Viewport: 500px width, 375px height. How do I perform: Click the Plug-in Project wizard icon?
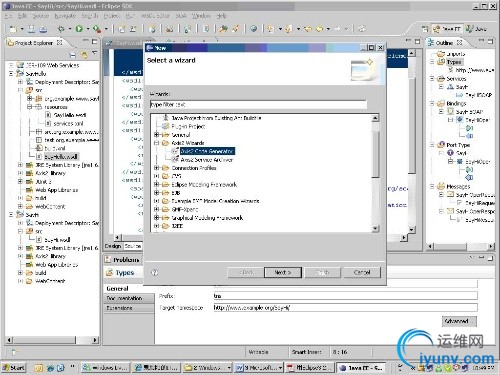click(x=165, y=126)
